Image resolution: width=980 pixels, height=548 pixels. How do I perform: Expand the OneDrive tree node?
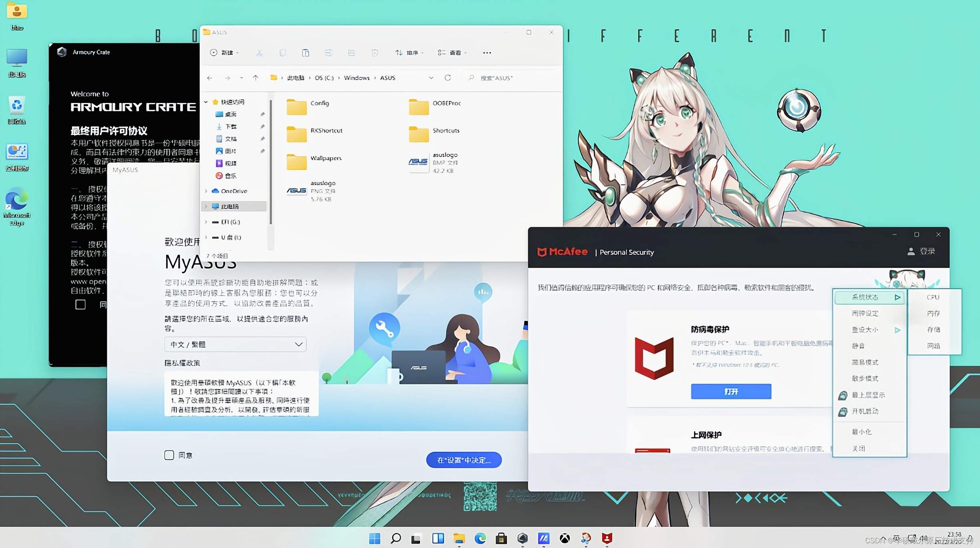click(206, 191)
